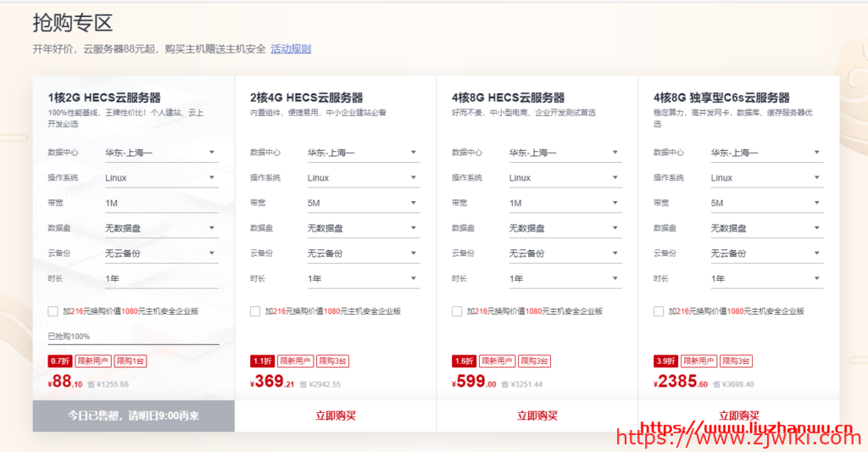
Task: Click 限购3台 tag on 4核8G HECS card
Action: pos(534,361)
